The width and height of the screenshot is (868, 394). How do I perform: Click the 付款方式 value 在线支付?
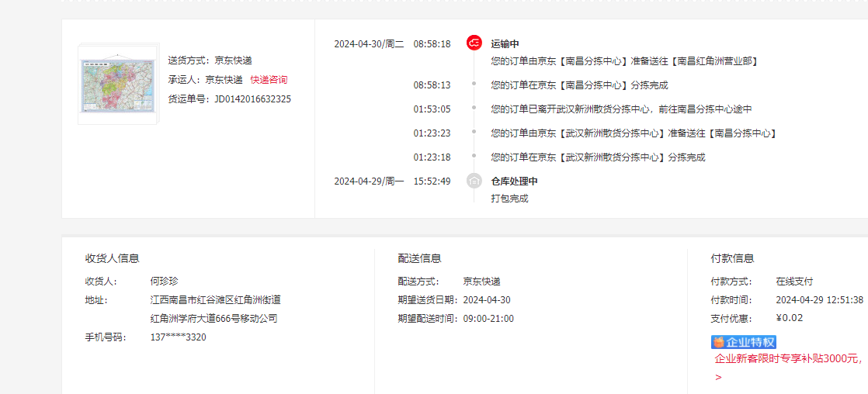coord(794,281)
